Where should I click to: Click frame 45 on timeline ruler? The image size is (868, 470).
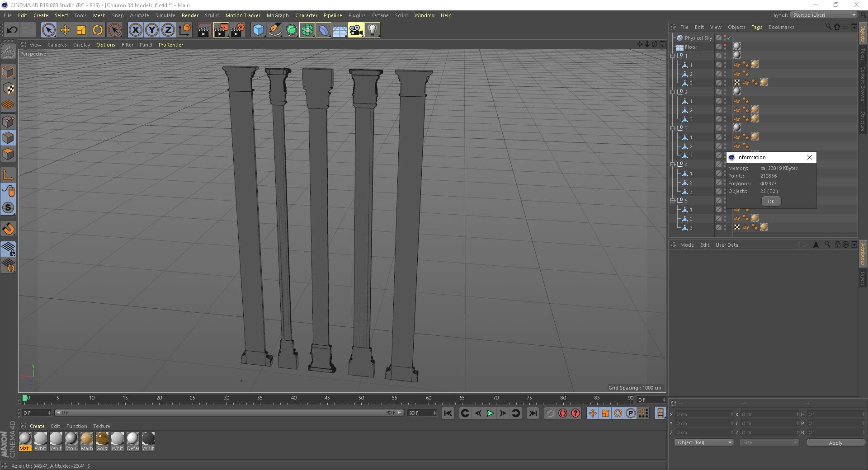(x=327, y=398)
